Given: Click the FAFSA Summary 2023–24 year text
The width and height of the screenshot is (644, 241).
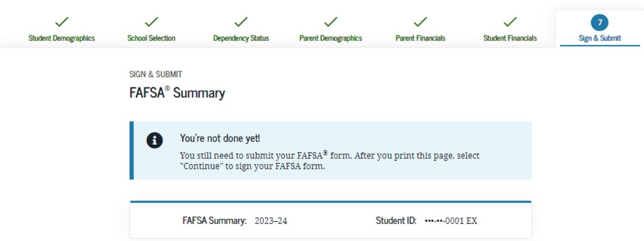Looking at the screenshot, I should click(271, 221).
